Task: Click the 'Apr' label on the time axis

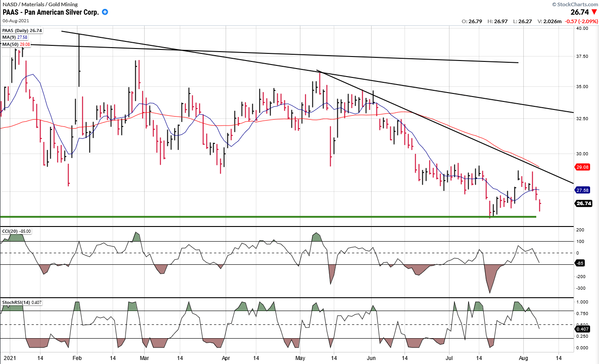Action: (x=226, y=358)
